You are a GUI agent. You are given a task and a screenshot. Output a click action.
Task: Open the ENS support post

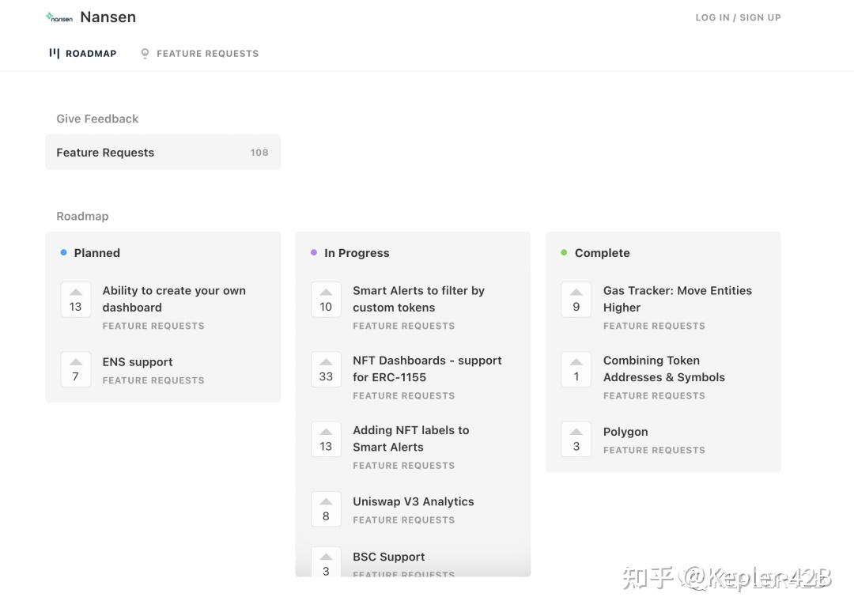(x=138, y=361)
